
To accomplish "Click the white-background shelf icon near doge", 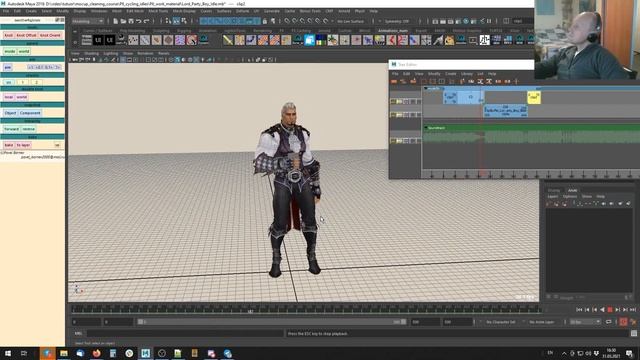I will 484,40.
